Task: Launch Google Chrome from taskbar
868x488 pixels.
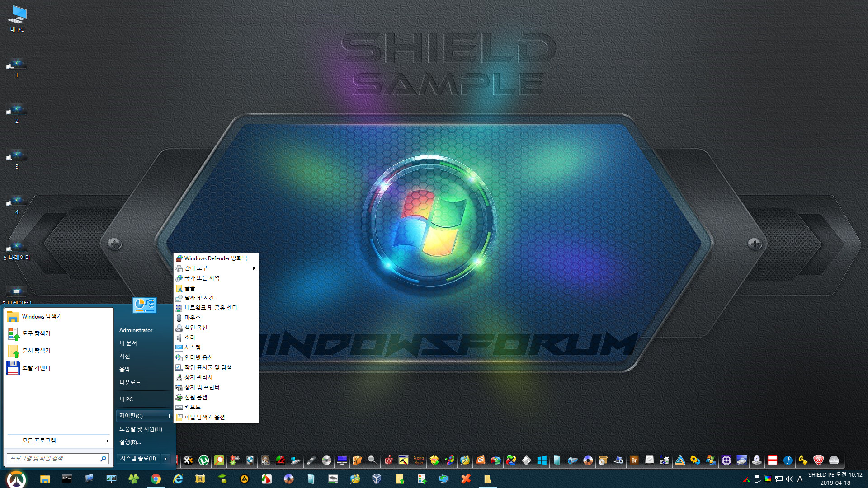Action: (x=156, y=479)
